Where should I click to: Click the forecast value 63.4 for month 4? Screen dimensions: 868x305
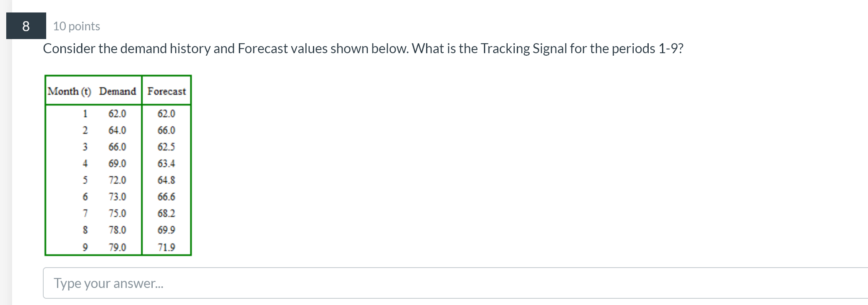(x=167, y=163)
